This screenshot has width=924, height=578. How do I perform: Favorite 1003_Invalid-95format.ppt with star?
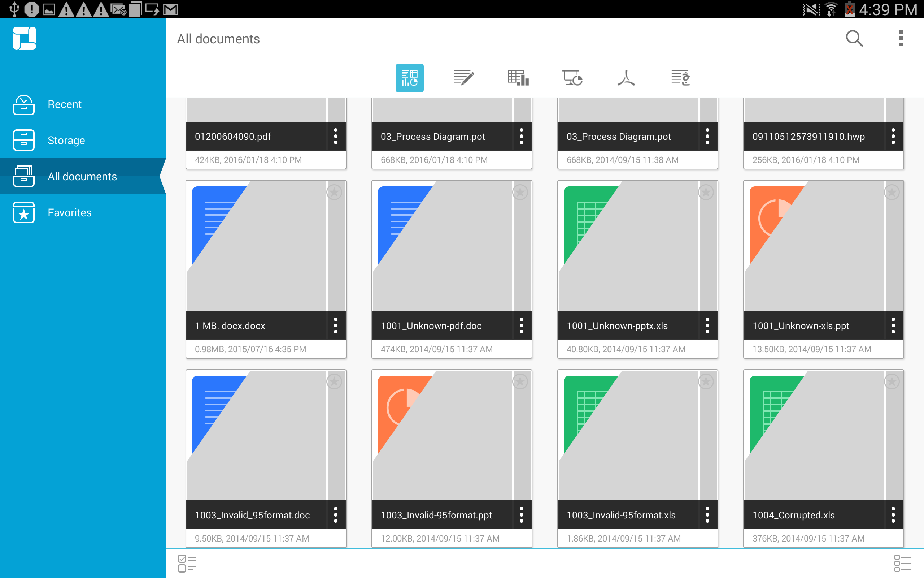[520, 381]
